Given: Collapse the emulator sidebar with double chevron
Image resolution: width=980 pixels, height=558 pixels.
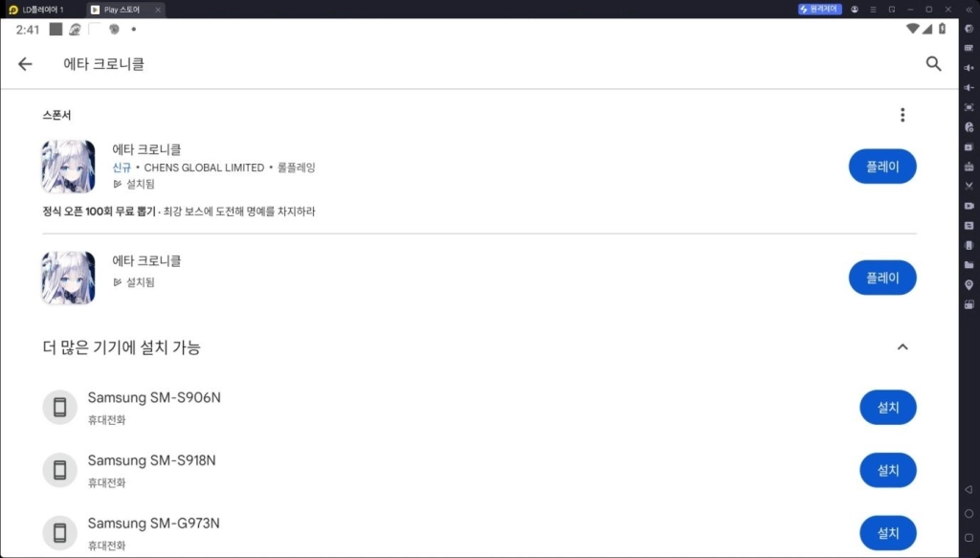Looking at the screenshot, I should point(969,10).
